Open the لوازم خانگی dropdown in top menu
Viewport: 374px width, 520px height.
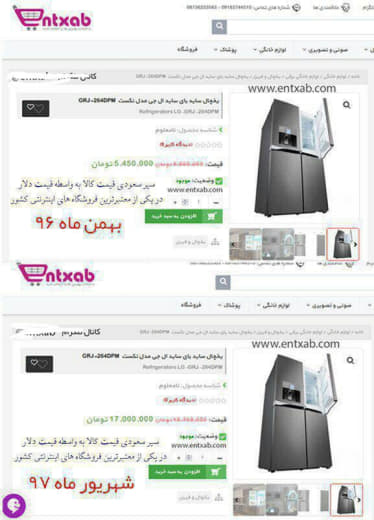coord(270,50)
